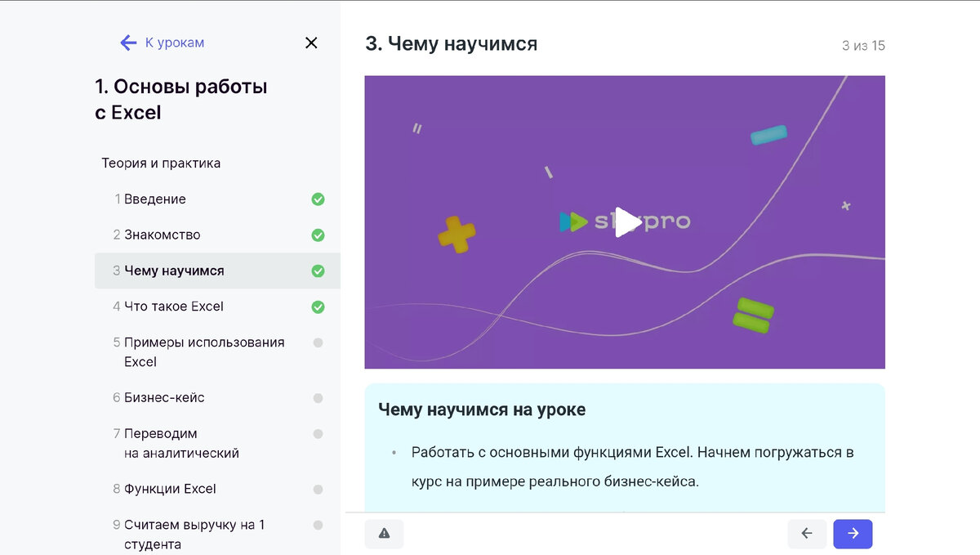
Task: Click the 3 из 15 progress counter
Action: 863,46
